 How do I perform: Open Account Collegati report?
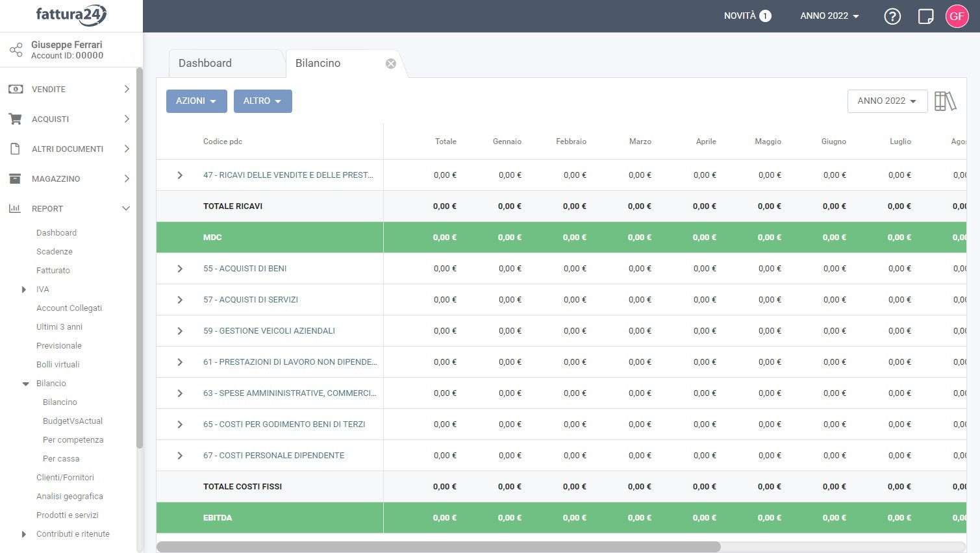69,308
